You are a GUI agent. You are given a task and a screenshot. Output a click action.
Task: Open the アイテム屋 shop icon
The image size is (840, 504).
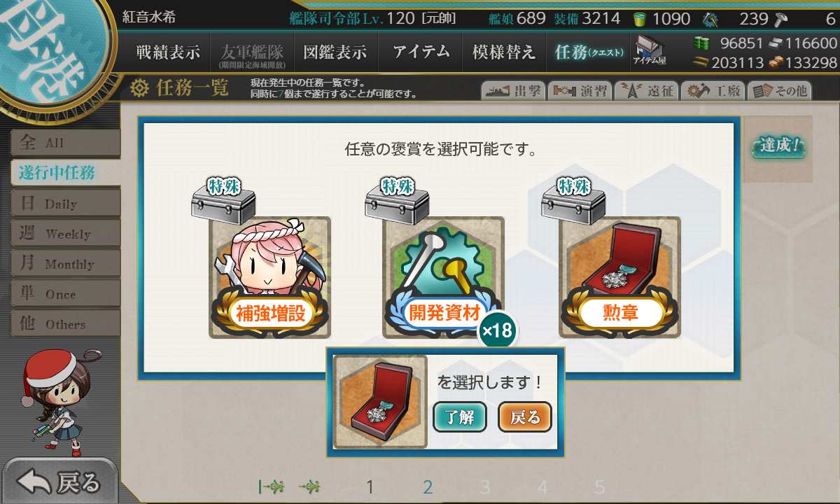649,49
